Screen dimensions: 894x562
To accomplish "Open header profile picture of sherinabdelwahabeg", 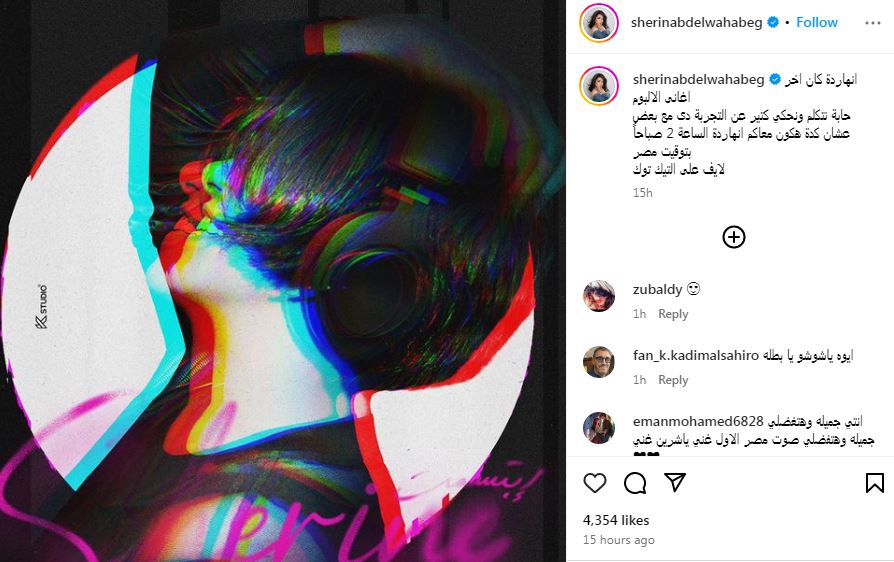I will pos(599,23).
